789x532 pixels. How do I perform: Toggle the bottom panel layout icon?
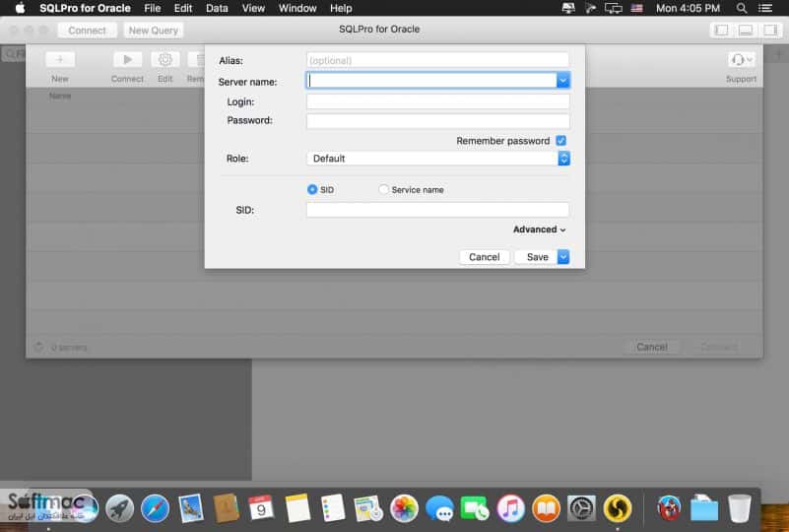(746, 31)
